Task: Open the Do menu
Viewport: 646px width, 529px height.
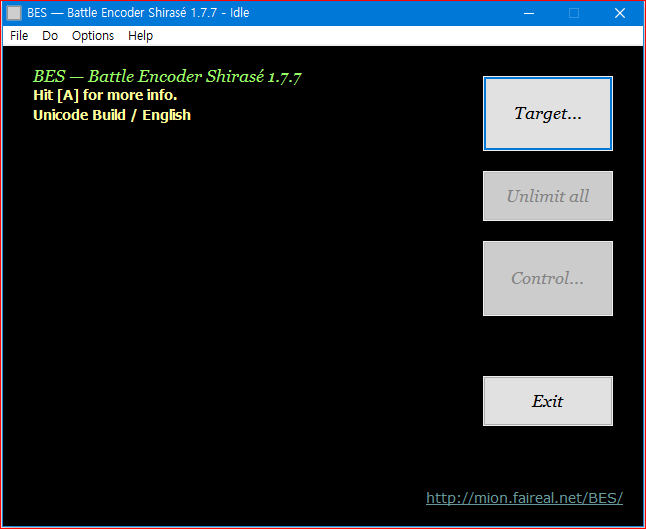Action: tap(50, 36)
